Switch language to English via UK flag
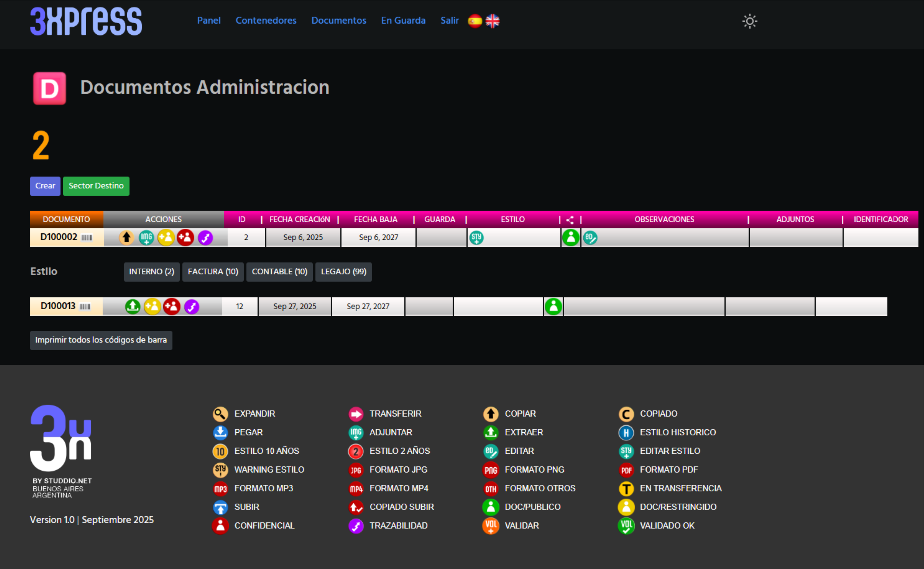 (492, 21)
